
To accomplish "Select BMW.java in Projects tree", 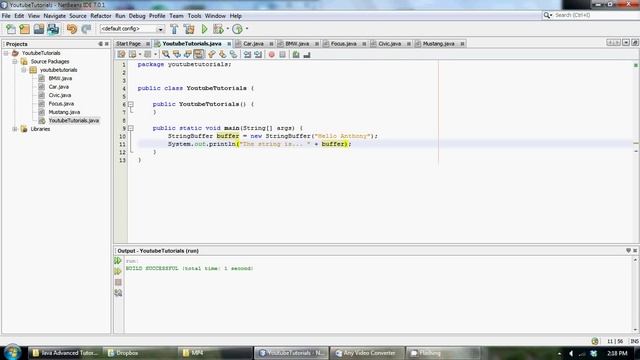I will pos(60,78).
